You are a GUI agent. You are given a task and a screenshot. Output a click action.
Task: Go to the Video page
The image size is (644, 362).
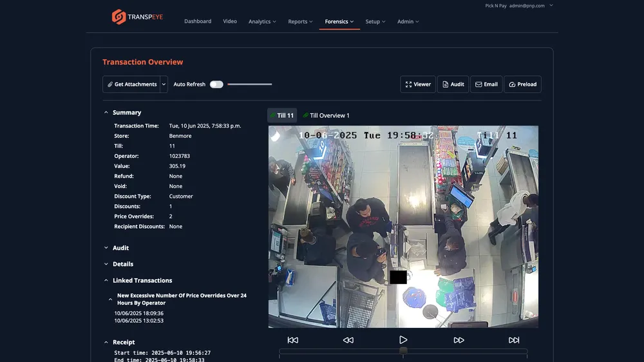[230, 21]
